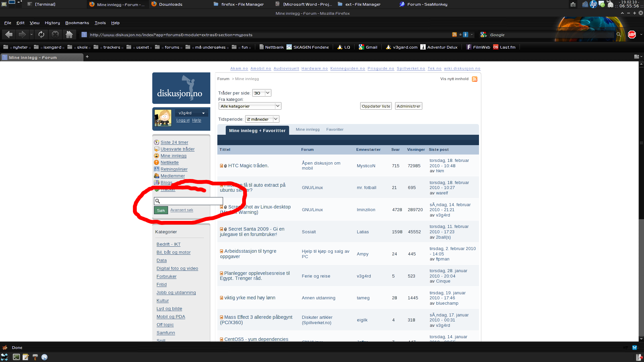Switch to the Favoritter tab
The height and width of the screenshot is (362, 644).
coord(335,129)
